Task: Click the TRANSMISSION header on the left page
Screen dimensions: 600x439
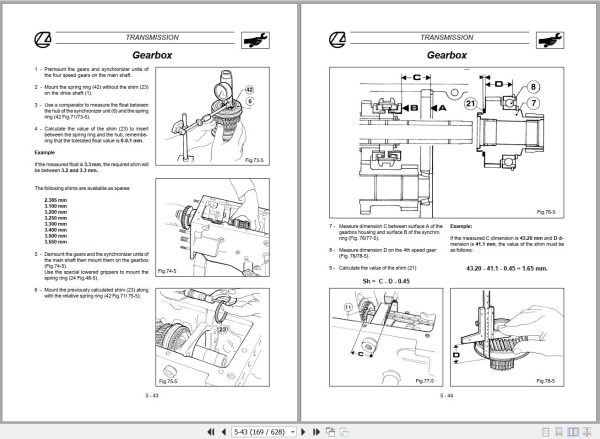Action: (x=152, y=38)
